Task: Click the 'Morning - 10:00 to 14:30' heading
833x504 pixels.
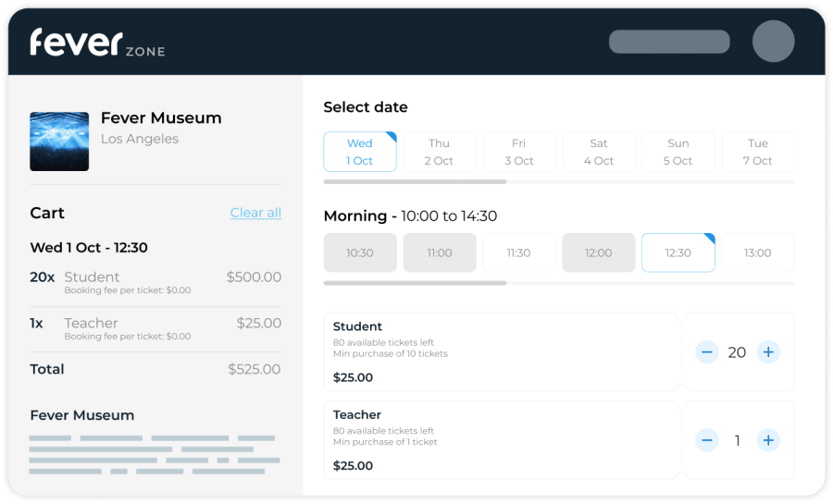Action: click(410, 215)
